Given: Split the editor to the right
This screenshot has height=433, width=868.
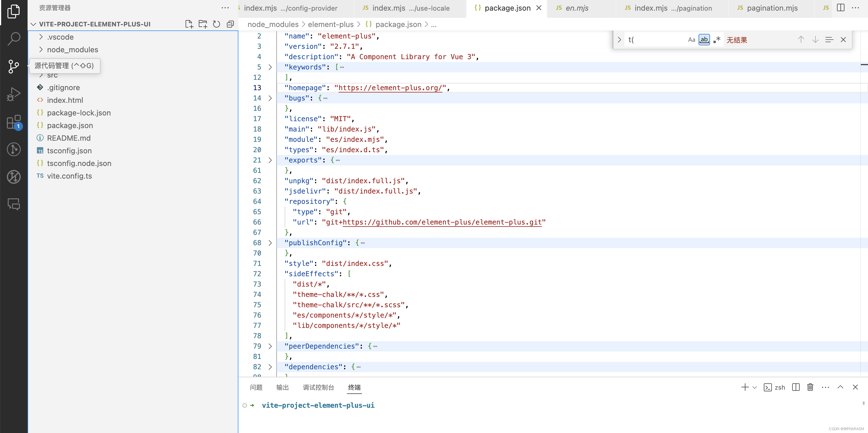Looking at the screenshot, I should point(840,8).
